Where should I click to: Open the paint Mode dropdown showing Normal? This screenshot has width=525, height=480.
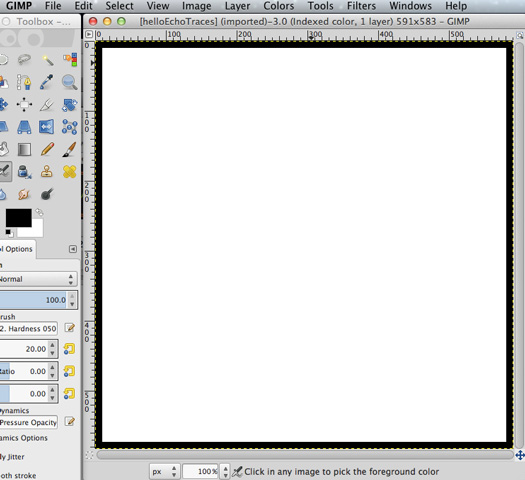(x=38, y=279)
